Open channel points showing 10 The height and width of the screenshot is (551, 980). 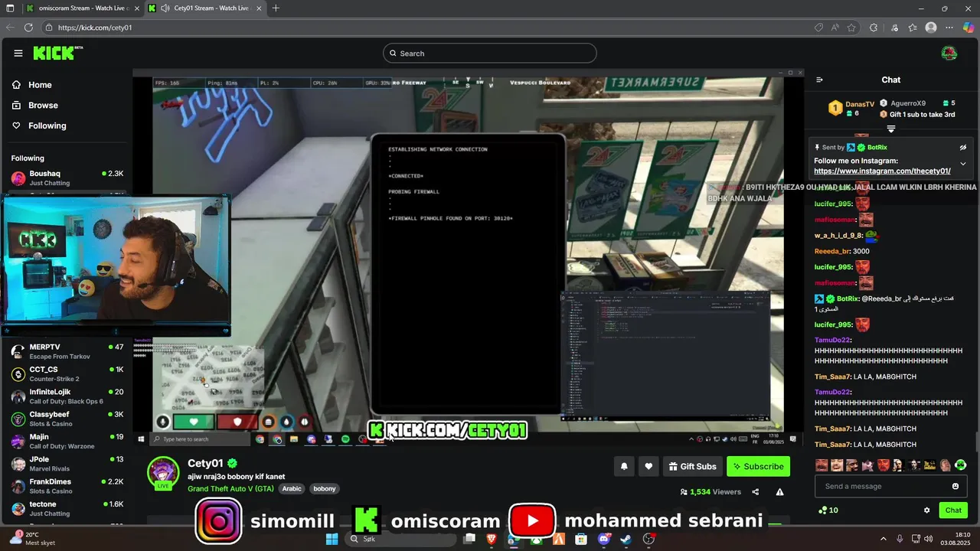click(x=828, y=510)
